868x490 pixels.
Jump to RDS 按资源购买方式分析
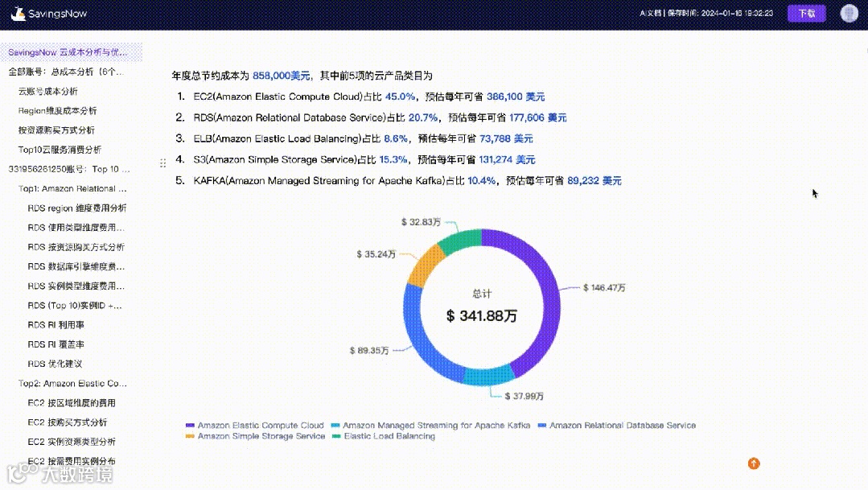click(76, 247)
